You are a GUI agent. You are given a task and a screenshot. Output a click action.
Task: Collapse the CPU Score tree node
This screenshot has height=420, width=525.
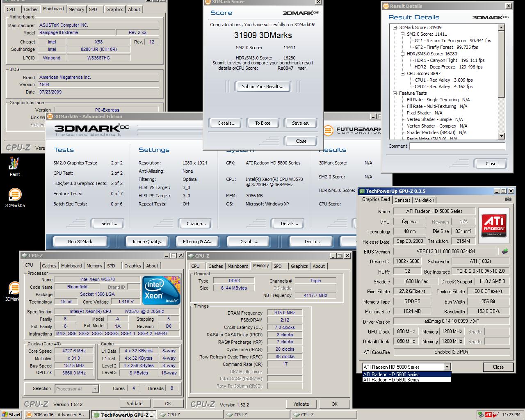tap(402, 73)
